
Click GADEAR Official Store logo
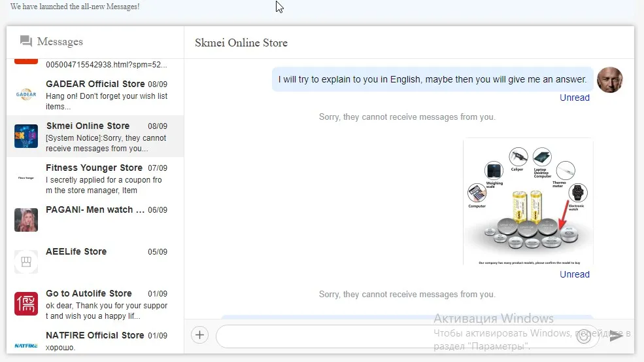[26, 94]
